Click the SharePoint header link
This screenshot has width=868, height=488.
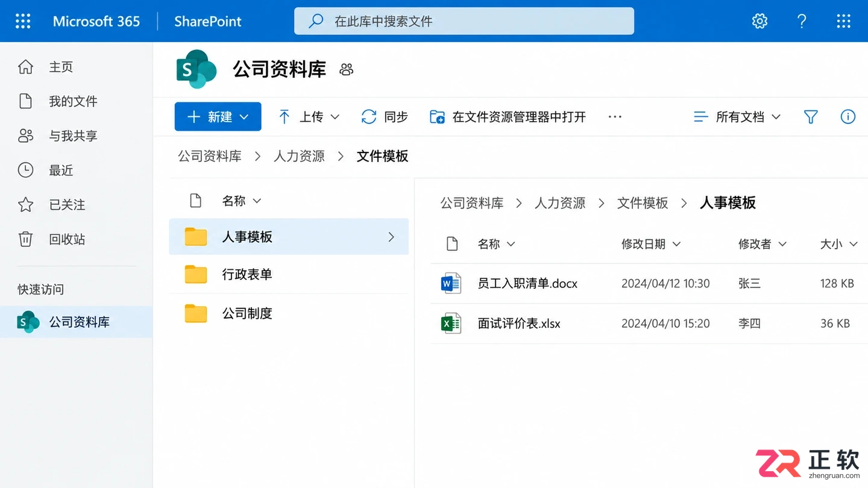[x=208, y=21]
